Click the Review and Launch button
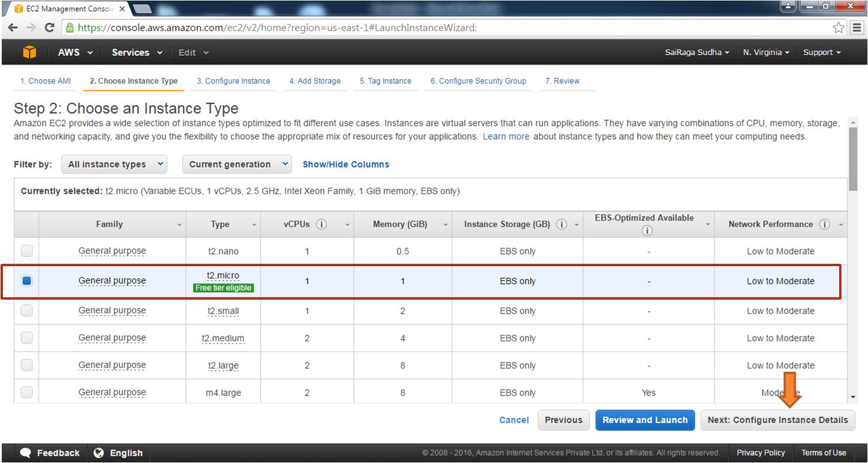Image resolution: width=868 pixels, height=463 pixels. pyautogui.click(x=645, y=420)
